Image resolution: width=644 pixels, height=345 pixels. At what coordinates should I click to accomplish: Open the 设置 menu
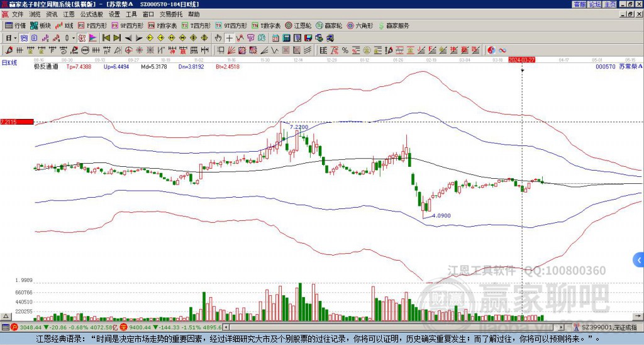coord(114,14)
